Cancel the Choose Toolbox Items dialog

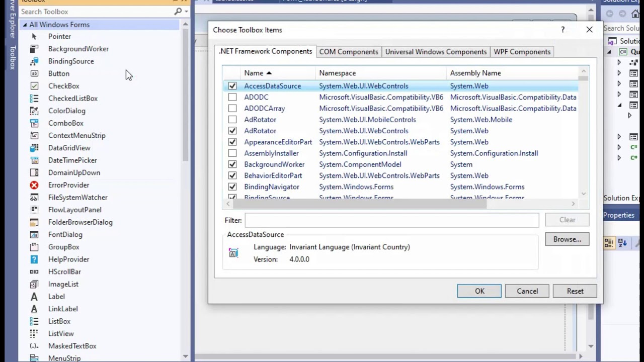click(x=527, y=291)
